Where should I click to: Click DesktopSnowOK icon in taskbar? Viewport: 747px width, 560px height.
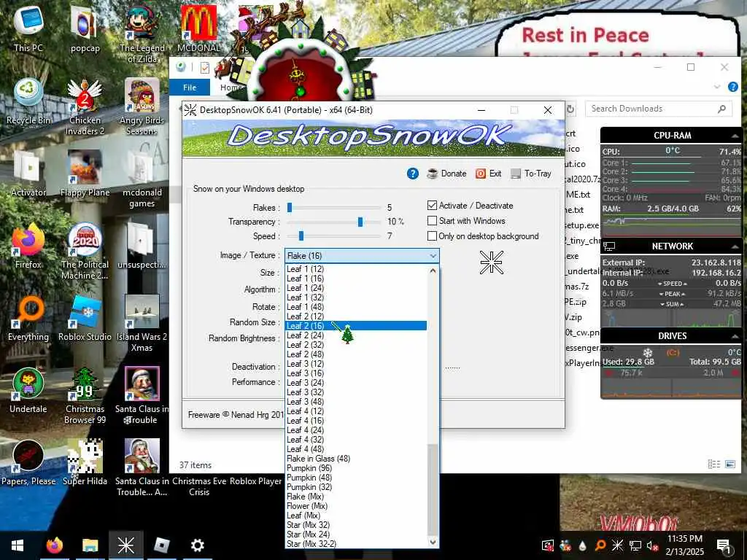click(x=125, y=545)
